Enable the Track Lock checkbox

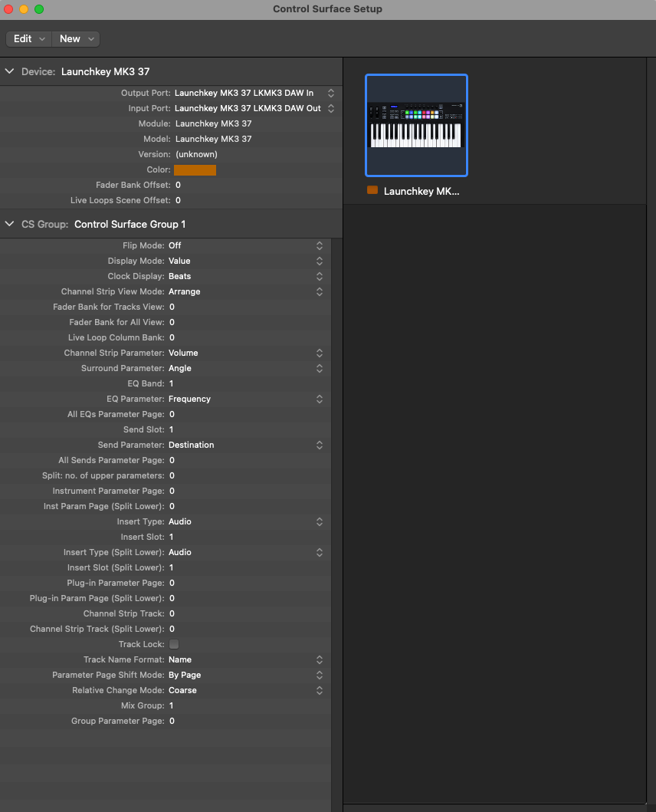coord(174,644)
